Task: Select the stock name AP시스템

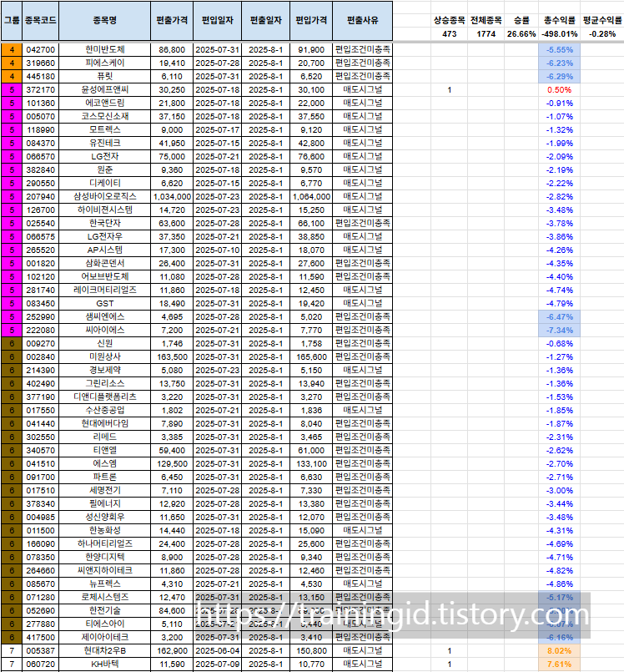Action: (104, 250)
